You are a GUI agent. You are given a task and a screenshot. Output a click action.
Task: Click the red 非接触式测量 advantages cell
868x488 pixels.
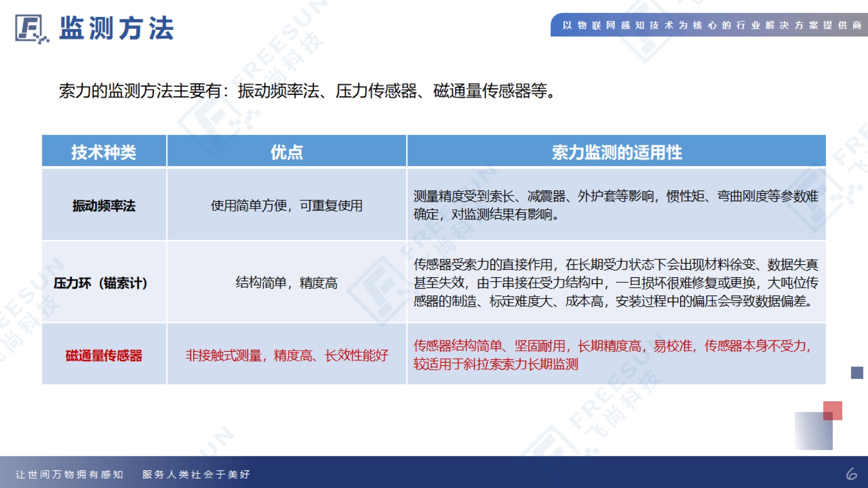(x=286, y=355)
